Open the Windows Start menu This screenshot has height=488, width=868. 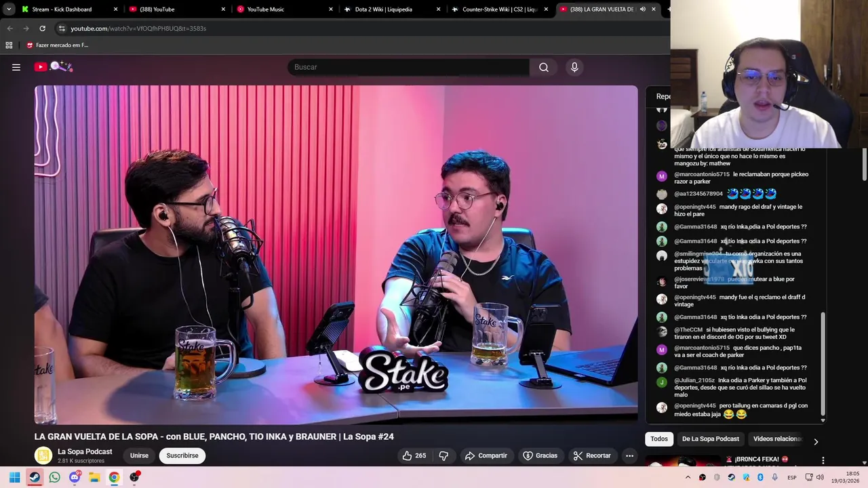pos(14,477)
